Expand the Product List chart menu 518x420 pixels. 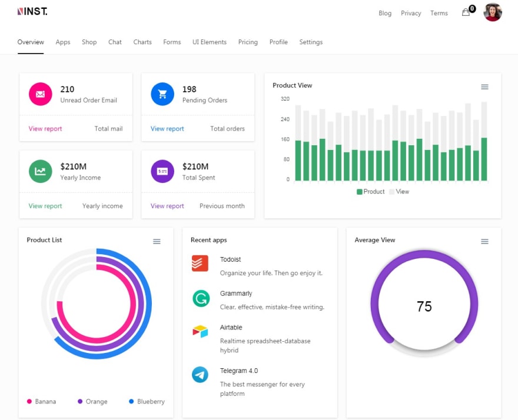[x=157, y=242]
